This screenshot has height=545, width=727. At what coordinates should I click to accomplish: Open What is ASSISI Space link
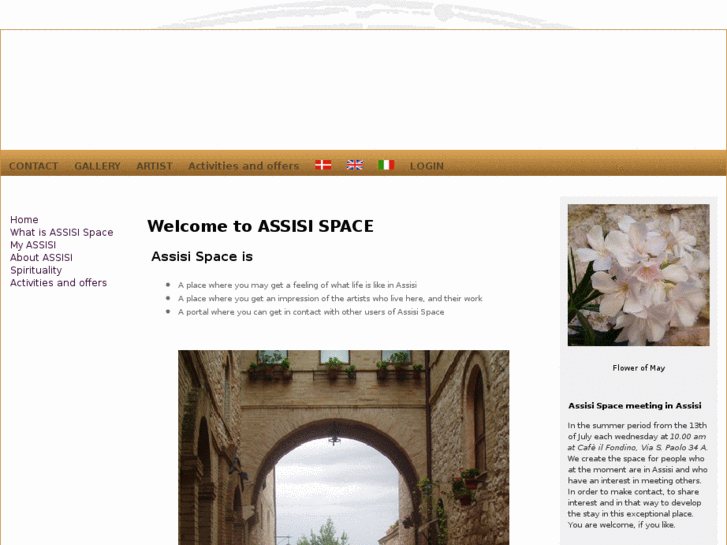(x=62, y=232)
